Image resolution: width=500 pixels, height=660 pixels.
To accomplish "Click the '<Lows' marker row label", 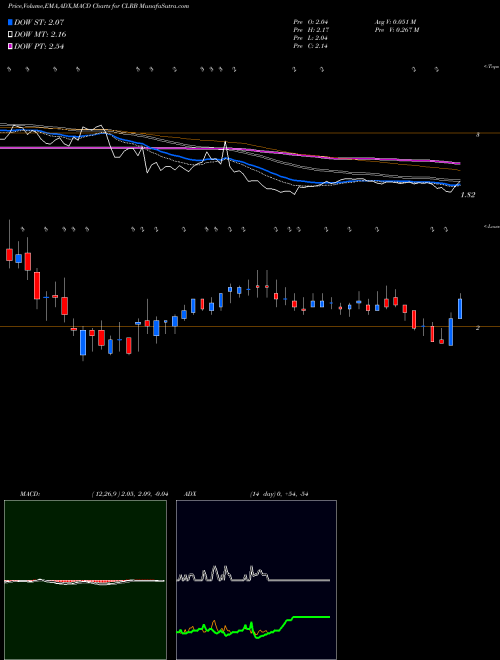I will click(491, 226).
